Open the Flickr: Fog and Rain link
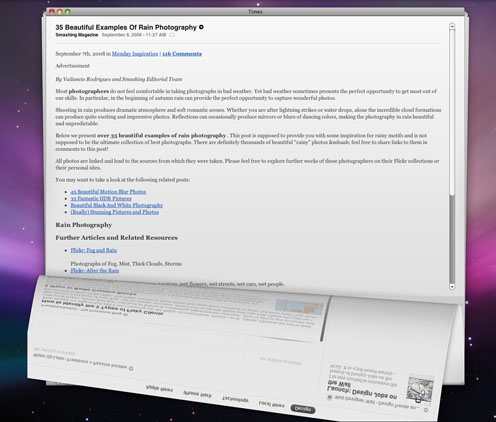This screenshot has width=496, height=422. (x=94, y=250)
